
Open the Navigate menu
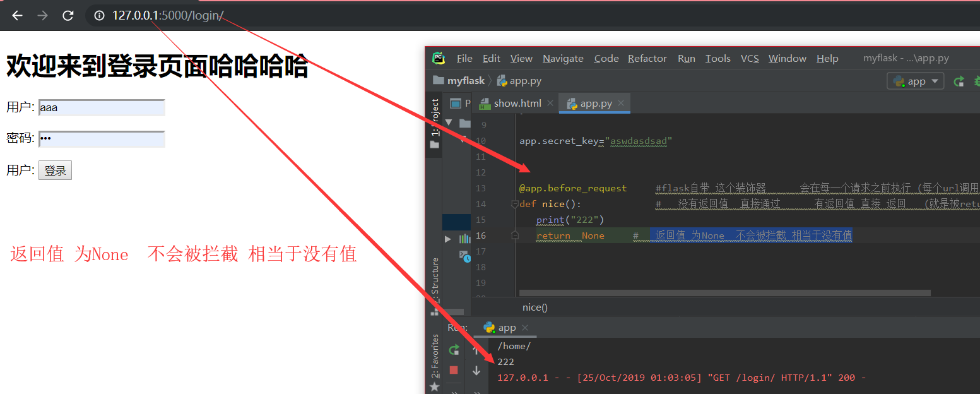click(563, 58)
